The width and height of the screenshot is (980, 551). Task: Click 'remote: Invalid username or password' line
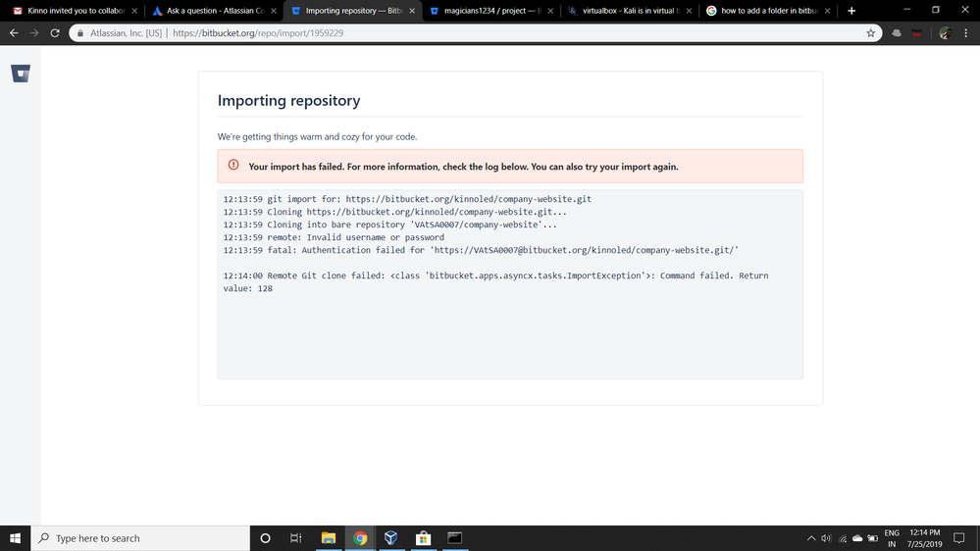pos(334,237)
